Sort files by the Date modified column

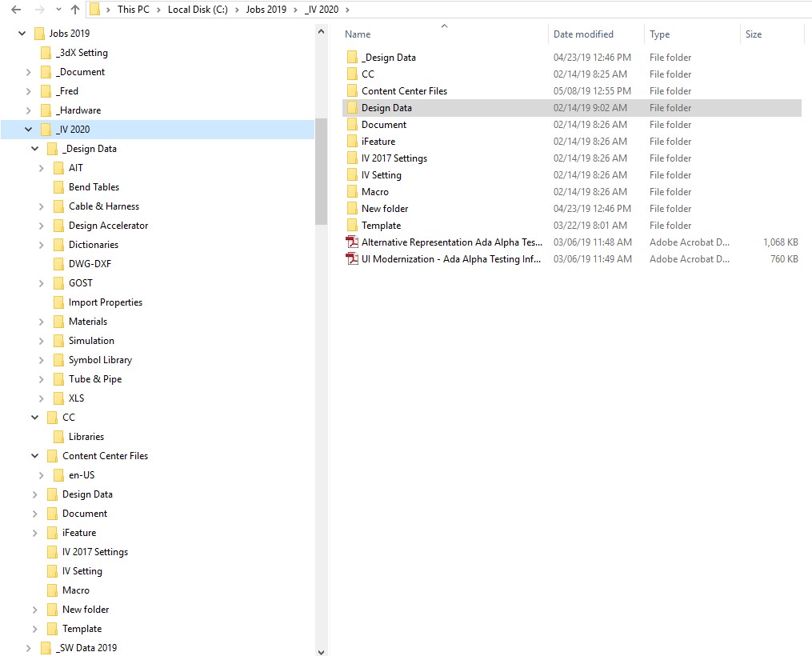(582, 34)
